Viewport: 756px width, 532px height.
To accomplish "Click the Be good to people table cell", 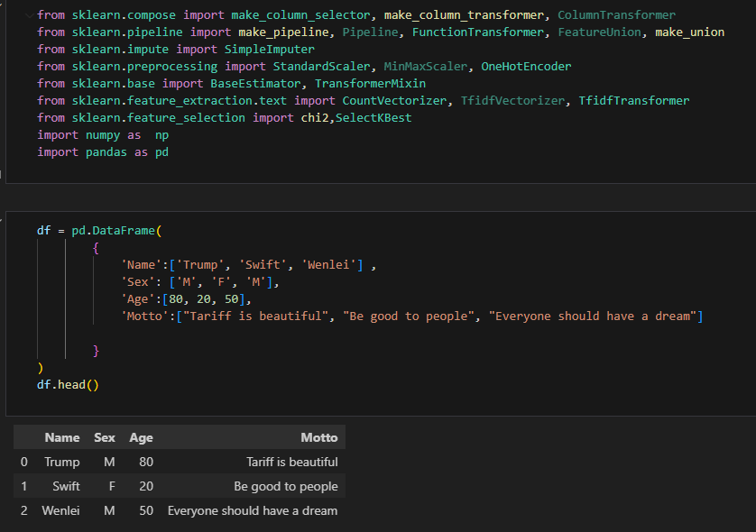I will pyautogui.click(x=286, y=486).
